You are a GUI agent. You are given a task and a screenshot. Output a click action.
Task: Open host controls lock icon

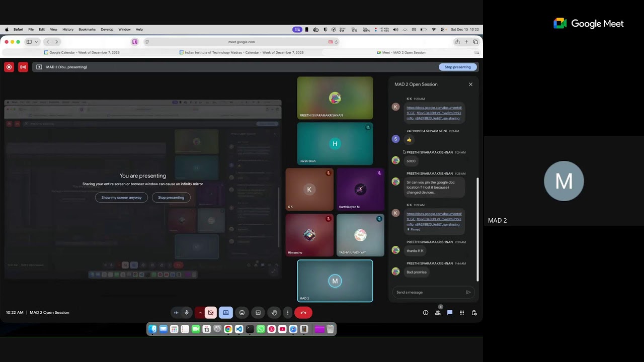point(474,313)
